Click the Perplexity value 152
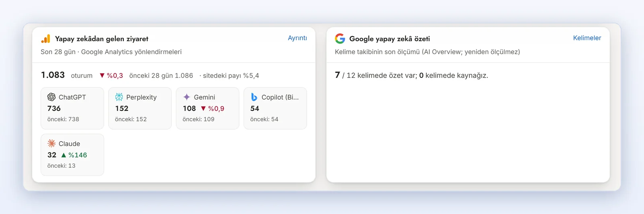The width and height of the screenshot is (644, 214). pos(122,108)
